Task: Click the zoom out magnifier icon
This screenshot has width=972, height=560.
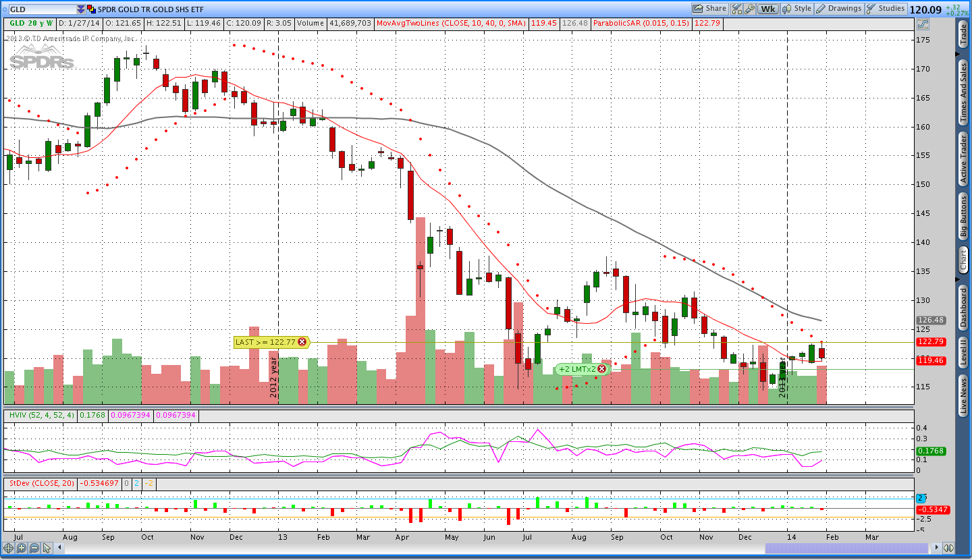Action: coord(34,548)
